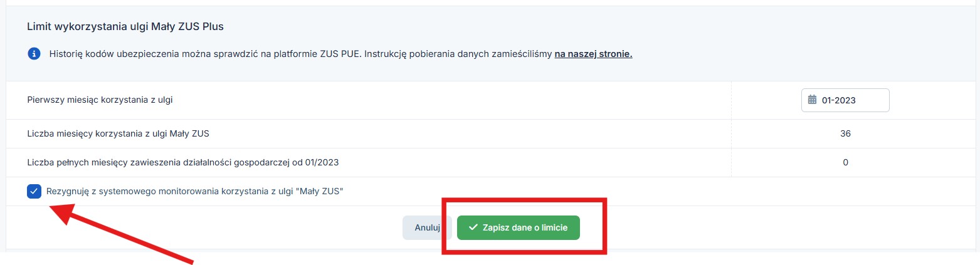The image size is (980, 265).
Task: Click the checkmark icon on save button
Action: coord(473,227)
